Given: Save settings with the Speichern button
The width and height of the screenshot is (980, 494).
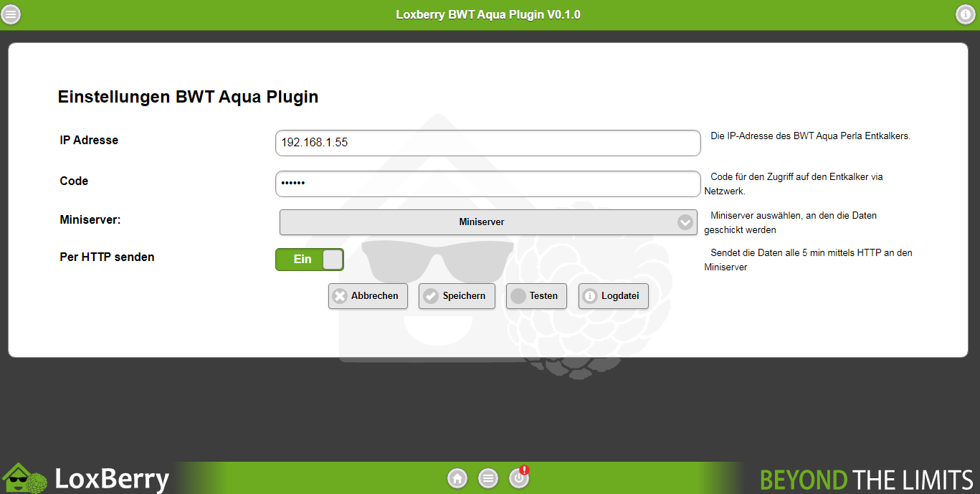Looking at the screenshot, I should click(x=457, y=296).
